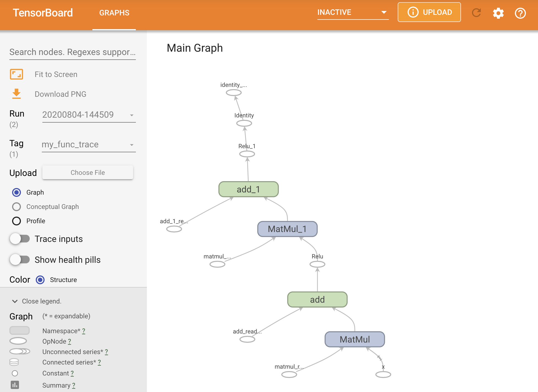This screenshot has height=392, width=538.
Task: Click the Choose File button
Action: click(88, 172)
